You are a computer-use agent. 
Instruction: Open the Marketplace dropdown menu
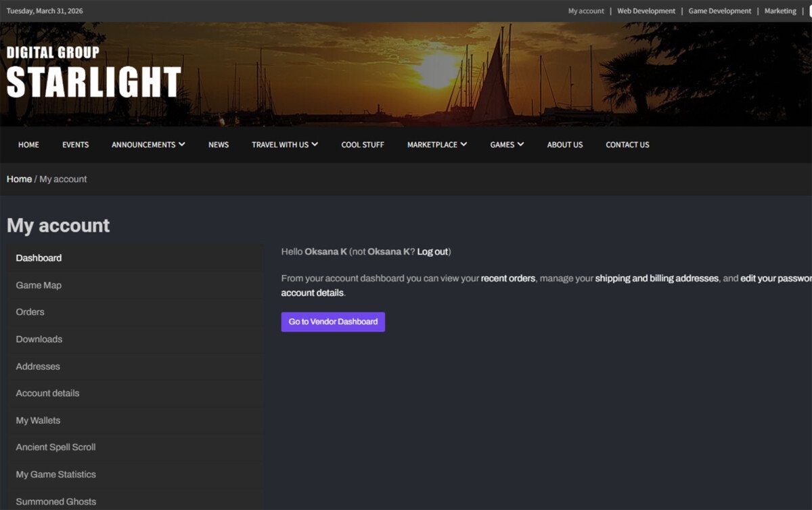click(x=436, y=145)
